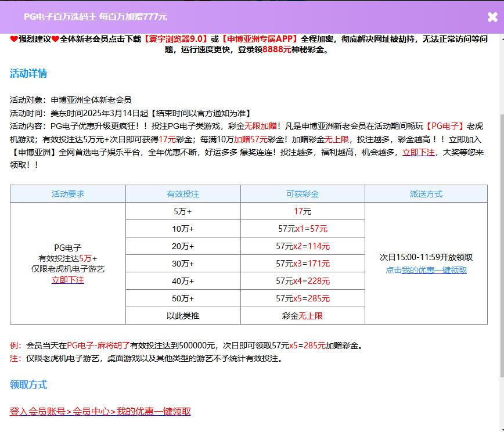Select the 可获彩金 table column header
Viewport: 504px width, 432px height.
coord(303,194)
